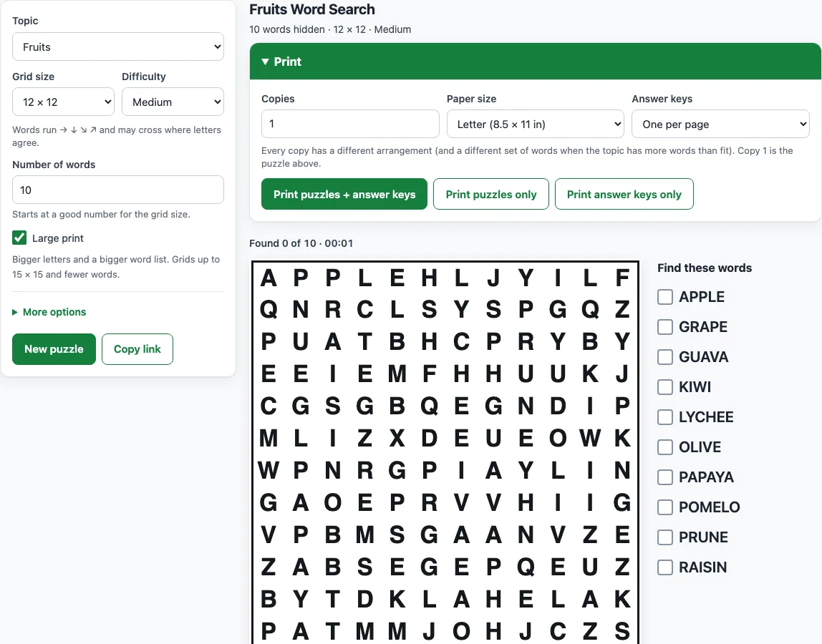Click the 'Fruits Word Search' heading
822x644 pixels.
point(312,9)
